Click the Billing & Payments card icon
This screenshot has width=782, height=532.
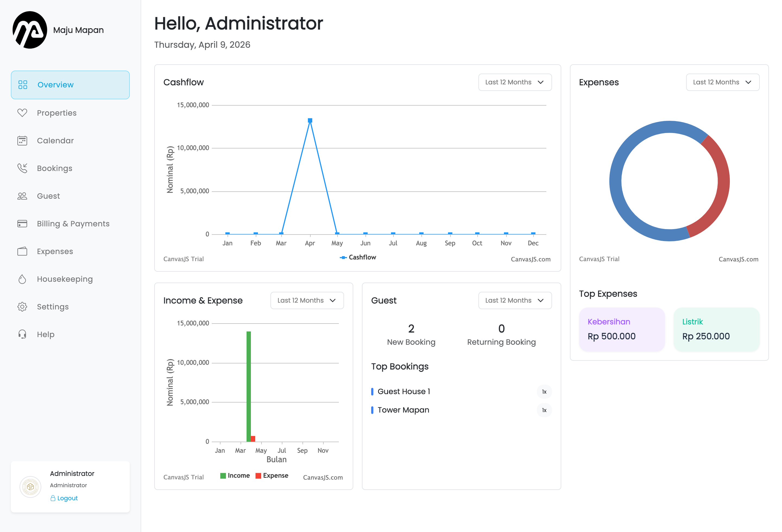[22, 224]
